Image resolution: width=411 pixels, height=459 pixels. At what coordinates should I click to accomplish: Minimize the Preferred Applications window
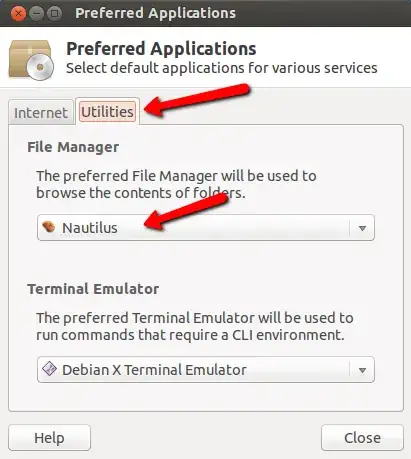click(x=36, y=14)
